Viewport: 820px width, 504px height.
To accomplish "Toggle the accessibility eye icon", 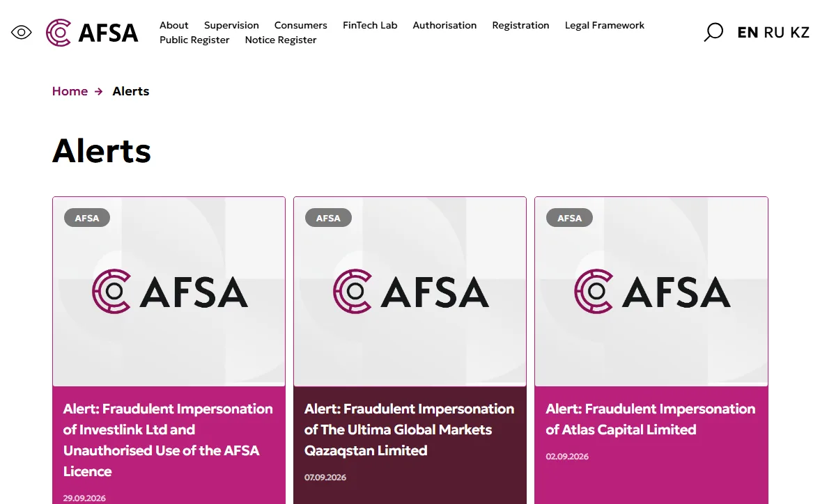I will [x=22, y=33].
